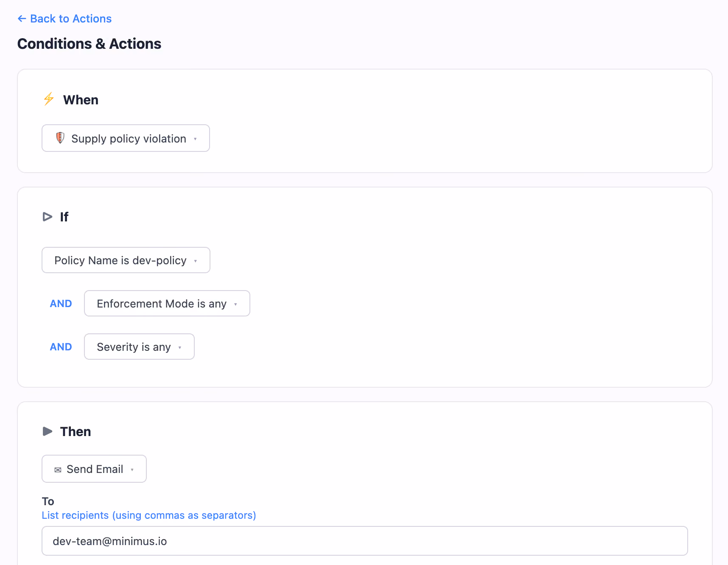
Task: Open the Policy Name is dev-policy dropdown
Action: coord(126,260)
